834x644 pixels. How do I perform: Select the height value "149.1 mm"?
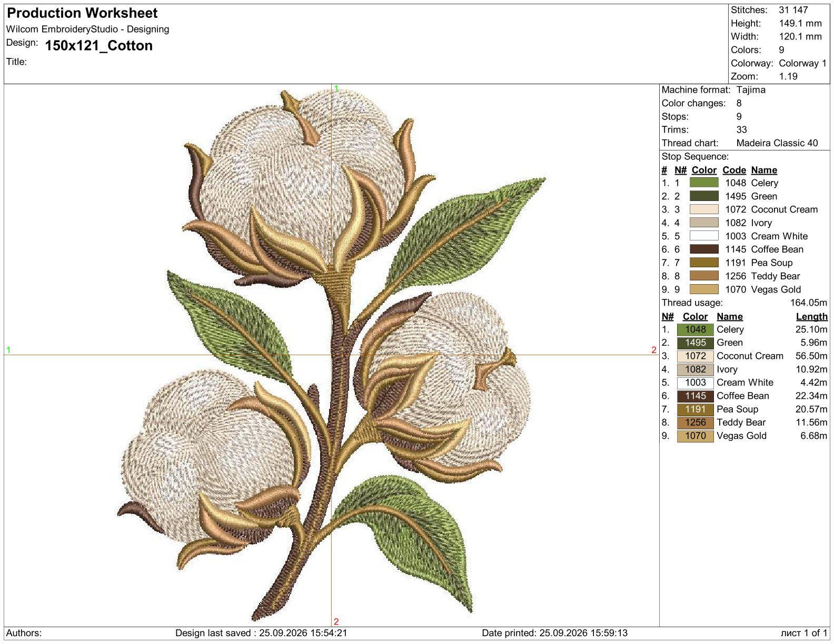coord(800,23)
